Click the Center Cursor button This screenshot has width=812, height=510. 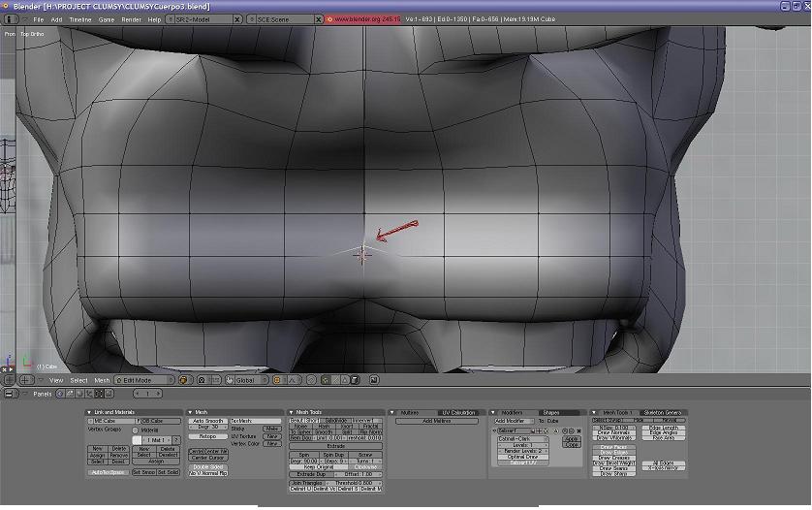(x=208, y=458)
